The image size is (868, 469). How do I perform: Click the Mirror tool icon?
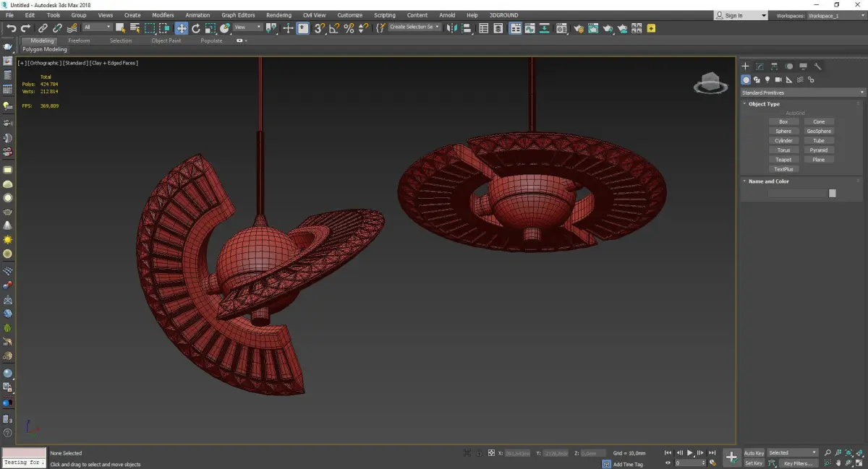tap(452, 28)
